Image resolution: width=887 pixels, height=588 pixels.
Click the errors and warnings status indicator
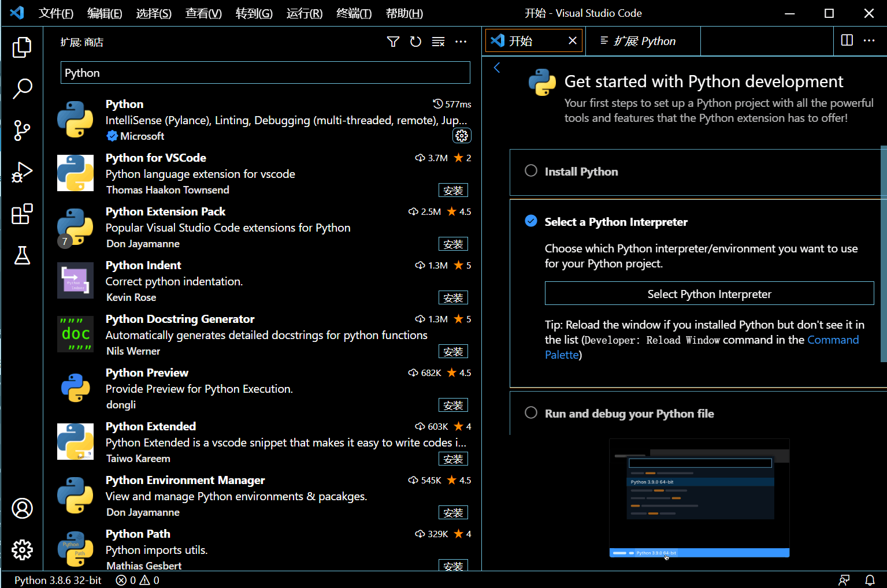pyautogui.click(x=138, y=580)
